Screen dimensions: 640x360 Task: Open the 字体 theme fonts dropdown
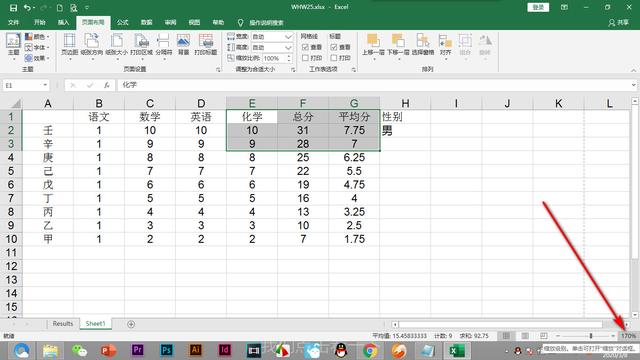(37, 47)
